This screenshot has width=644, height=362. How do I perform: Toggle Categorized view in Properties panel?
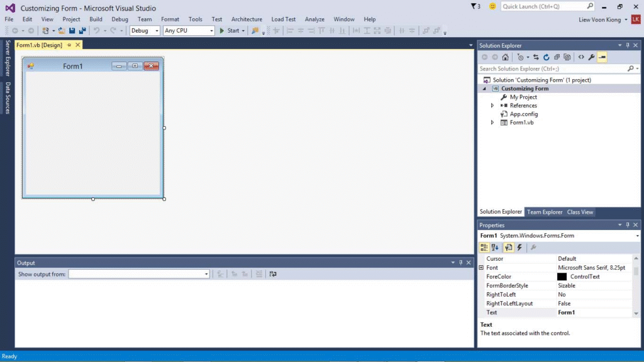pos(485,248)
